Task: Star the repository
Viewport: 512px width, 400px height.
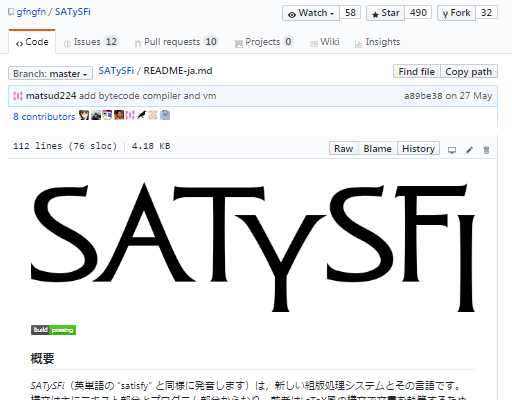Action: click(x=385, y=13)
